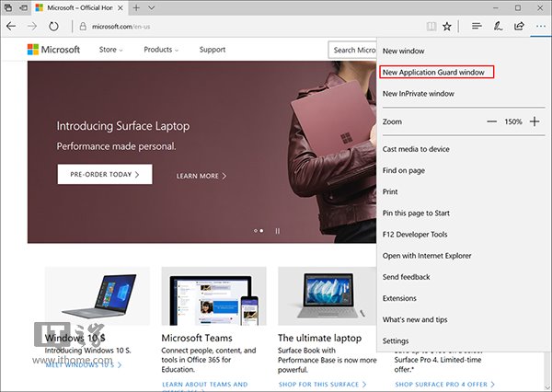
Task: Click the Introducing Surface Laptop headline
Action: point(123,126)
